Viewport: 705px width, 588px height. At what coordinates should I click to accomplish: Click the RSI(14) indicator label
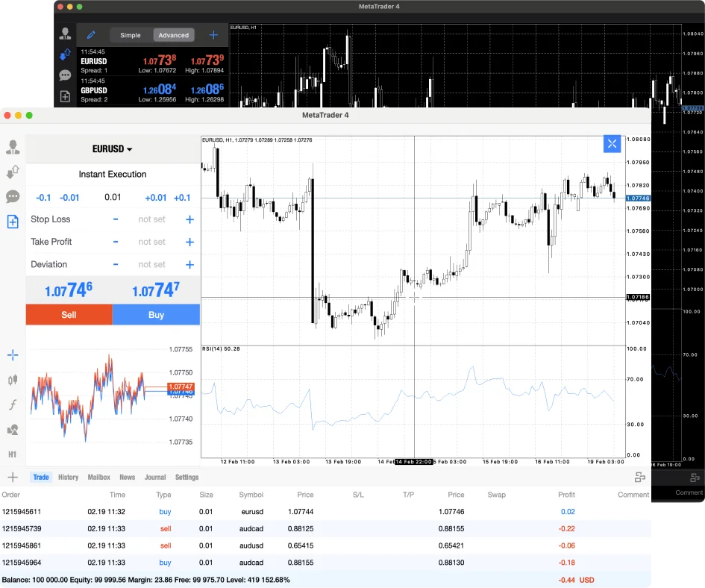(x=221, y=348)
